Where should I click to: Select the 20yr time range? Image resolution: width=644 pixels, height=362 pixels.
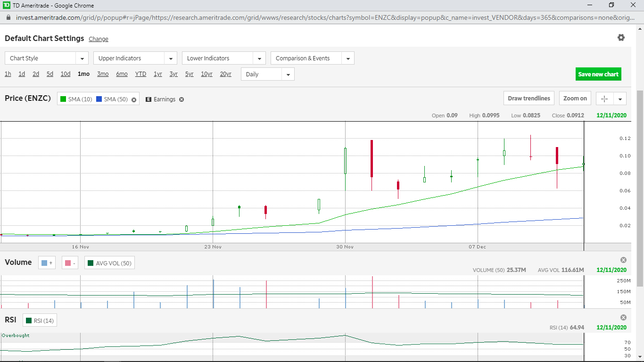[226, 74]
